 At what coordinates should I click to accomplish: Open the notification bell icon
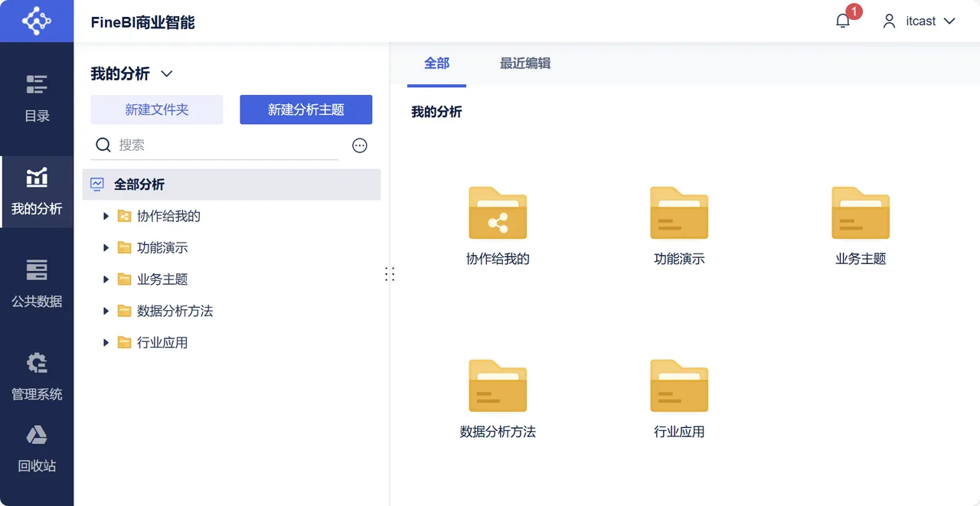[x=843, y=21]
